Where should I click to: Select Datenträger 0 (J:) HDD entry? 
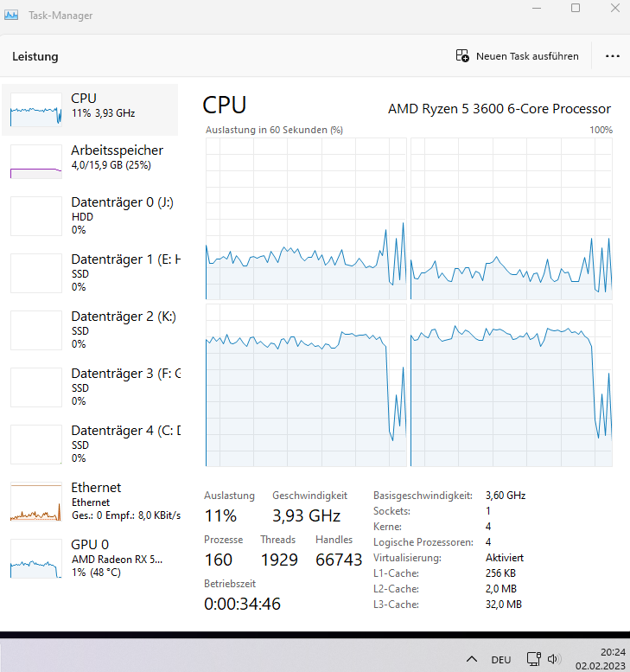click(90, 215)
